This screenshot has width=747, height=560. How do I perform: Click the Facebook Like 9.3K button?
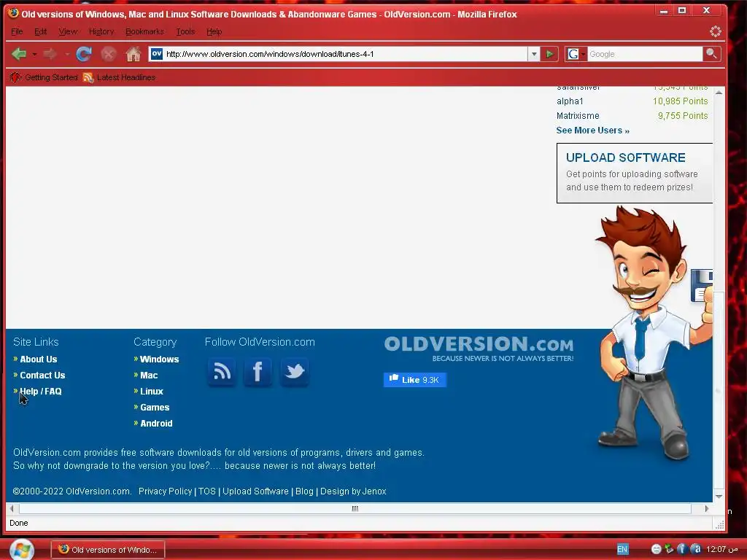click(x=415, y=379)
